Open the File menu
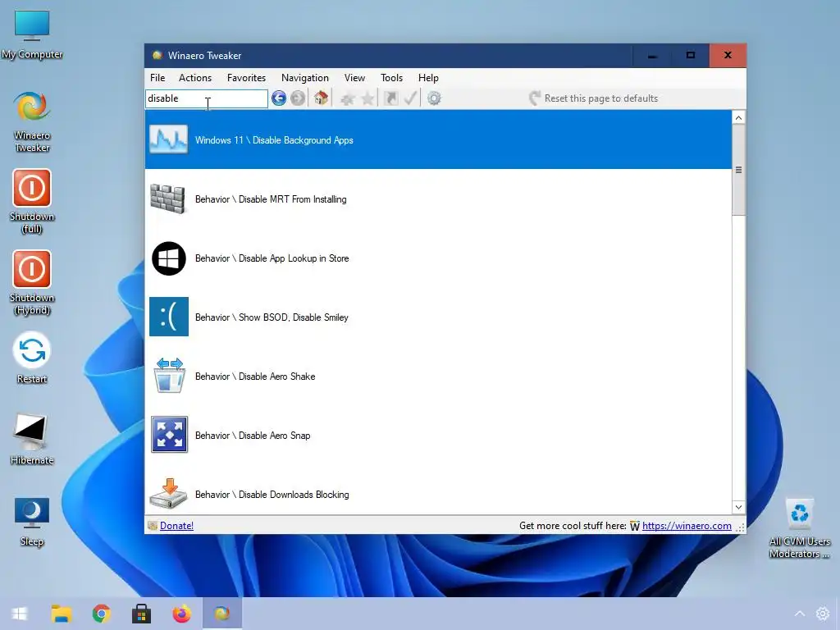The image size is (840, 630). point(157,78)
